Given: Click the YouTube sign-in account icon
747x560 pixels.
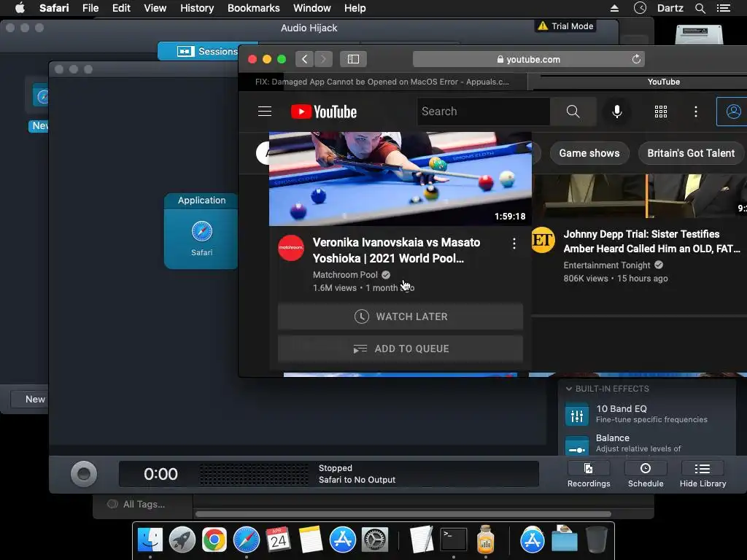Looking at the screenshot, I should coord(732,112).
